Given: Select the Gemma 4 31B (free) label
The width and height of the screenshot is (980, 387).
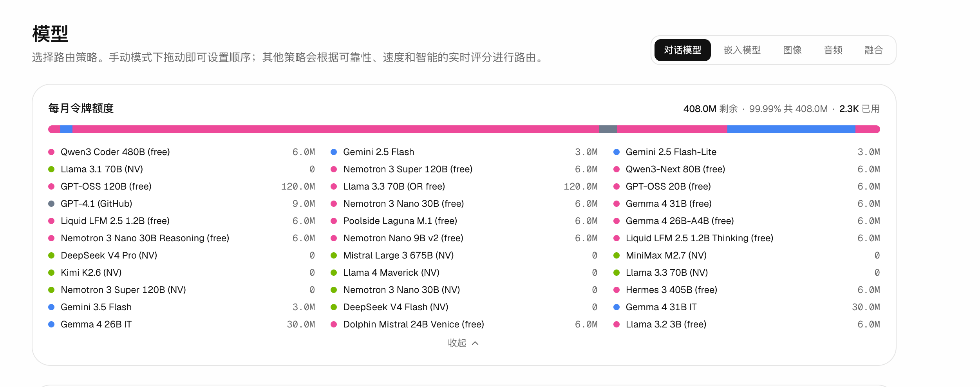Looking at the screenshot, I should point(669,204).
